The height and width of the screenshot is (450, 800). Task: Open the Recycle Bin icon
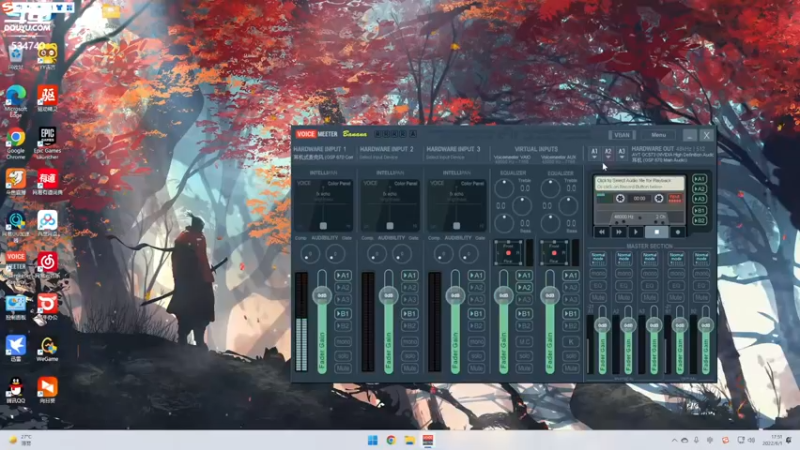pos(16,56)
